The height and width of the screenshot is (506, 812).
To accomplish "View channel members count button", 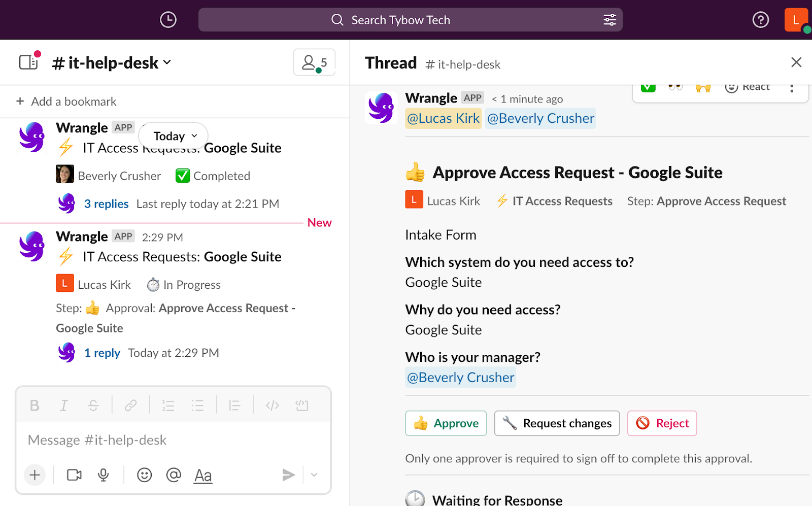I will point(314,62).
